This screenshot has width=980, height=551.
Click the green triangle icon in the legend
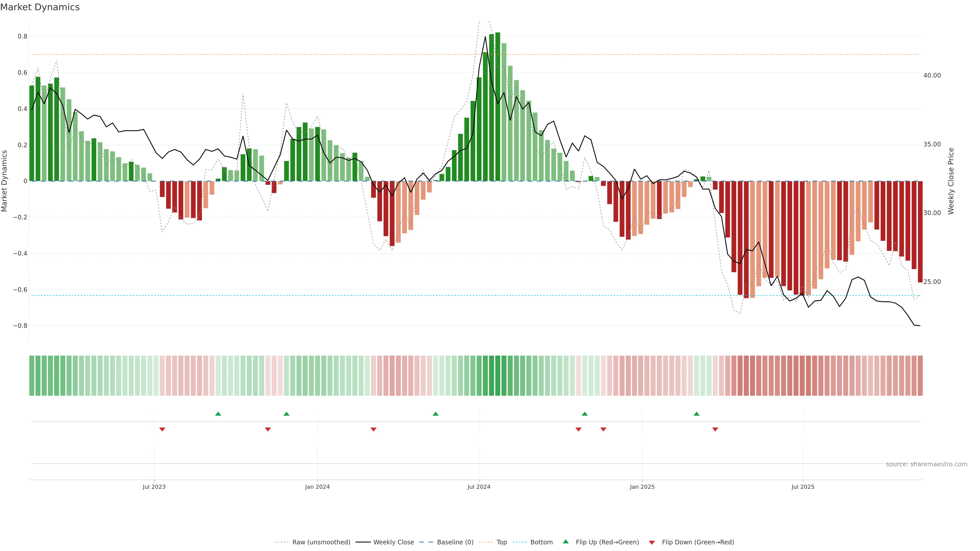coord(566,542)
